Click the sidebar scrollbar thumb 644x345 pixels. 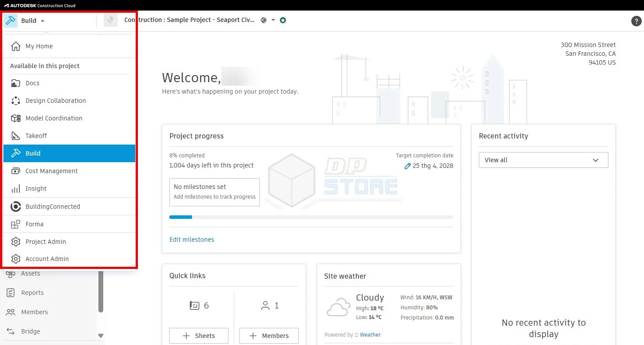(101, 291)
